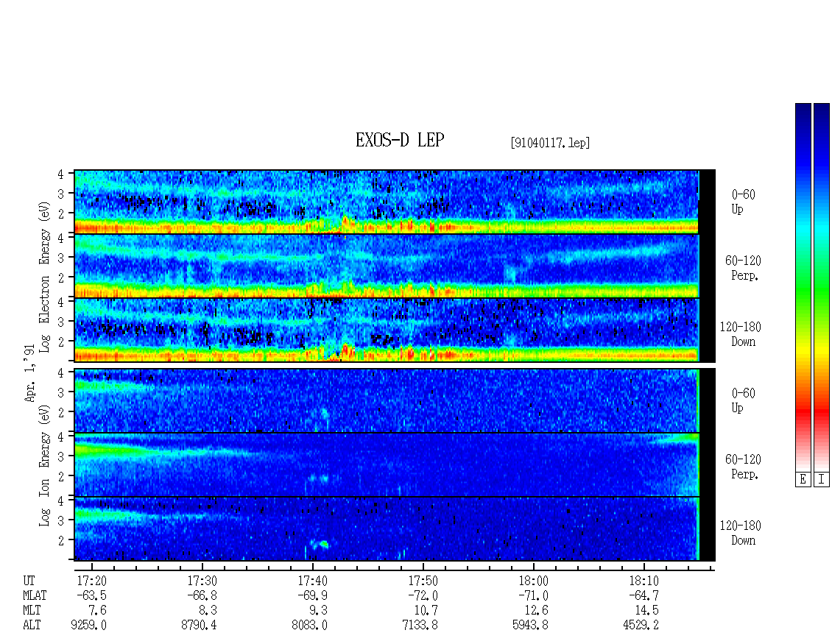Viewport: 832px width, 644px height.
Task: Click the 17:30 time tick label
Action: (x=202, y=581)
